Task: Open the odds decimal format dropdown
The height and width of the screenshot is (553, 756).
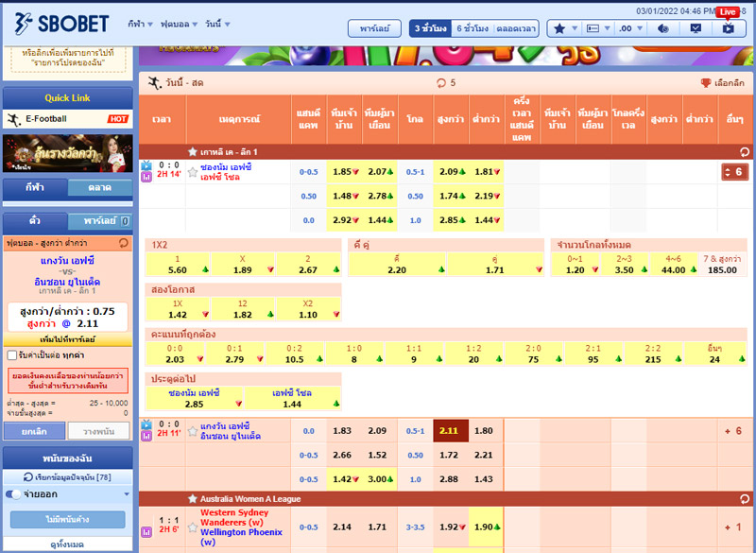Action: 625,28
